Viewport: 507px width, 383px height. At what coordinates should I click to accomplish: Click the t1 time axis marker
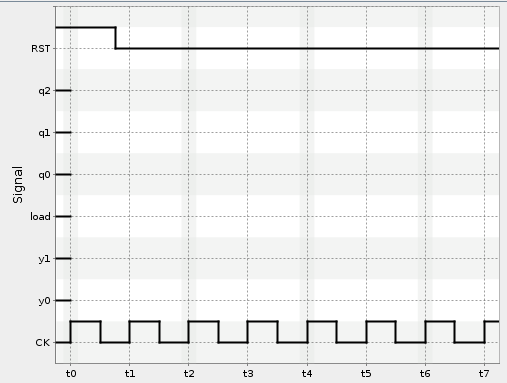pos(130,374)
